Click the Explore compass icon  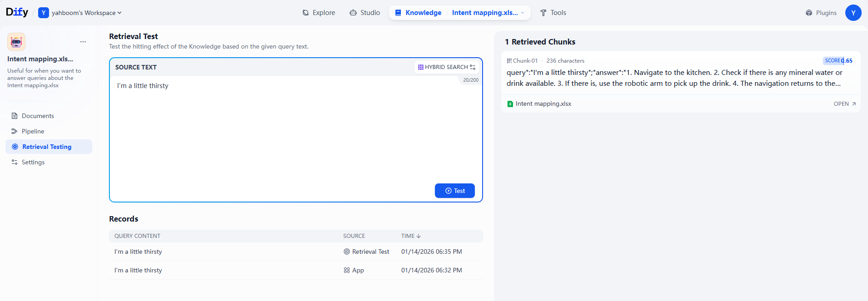306,13
